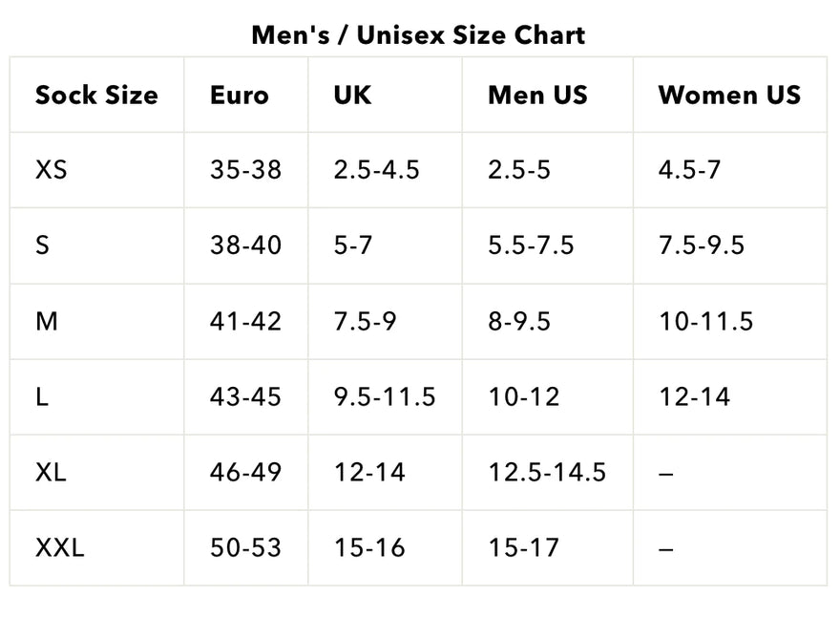The image size is (840, 618).
Task: Click UK size 2.5-4.5 cell
Action: click(377, 170)
